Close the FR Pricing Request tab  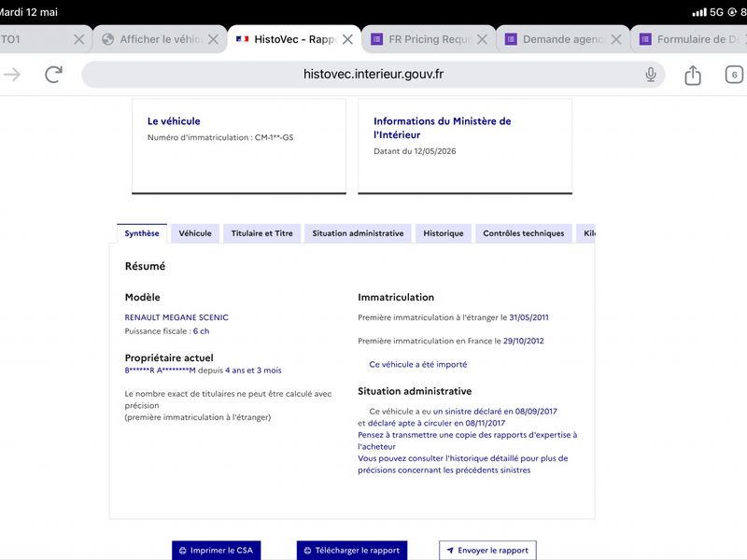point(482,39)
